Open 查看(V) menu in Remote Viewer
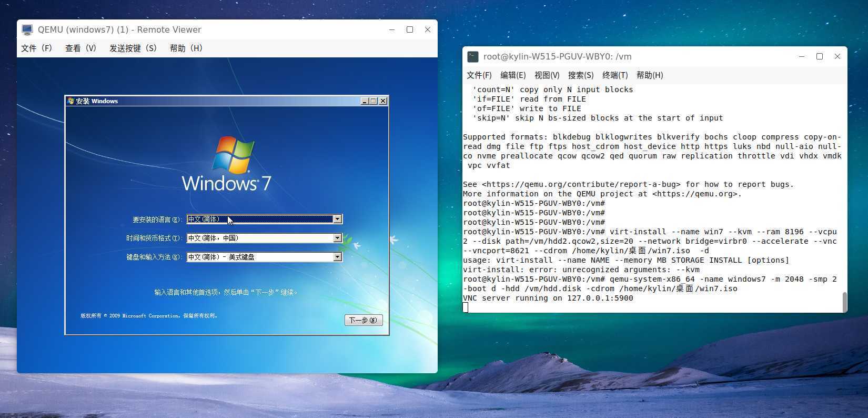Image resolution: width=868 pixels, height=418 pixels. tap(80, 48)
